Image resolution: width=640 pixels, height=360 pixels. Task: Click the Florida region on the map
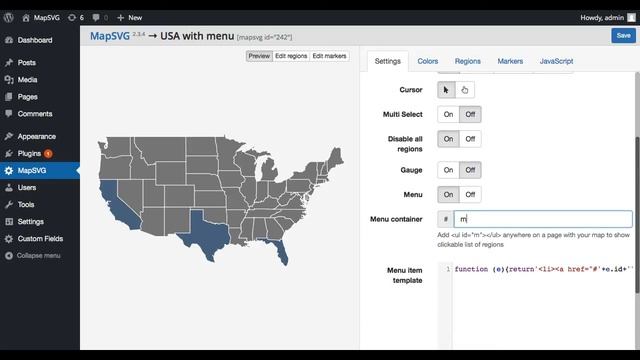pyautogui.click(x=280, y=251)
